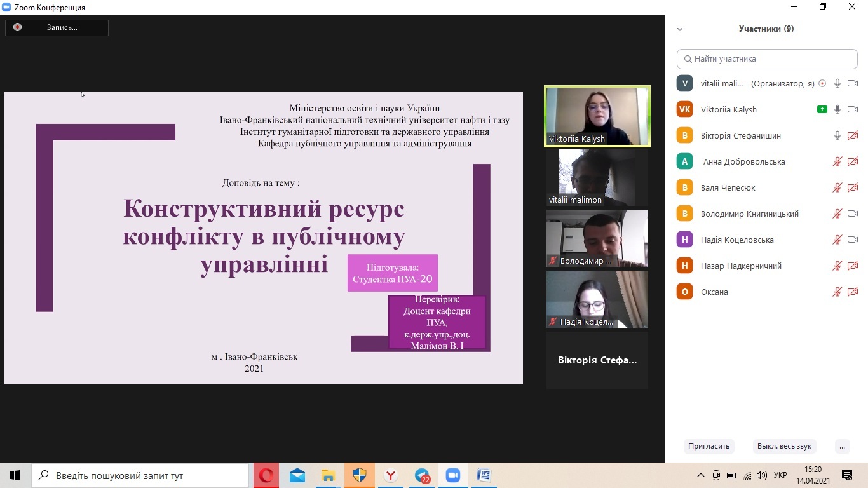Select participant name Анна Добровольська

coord(744,161)
